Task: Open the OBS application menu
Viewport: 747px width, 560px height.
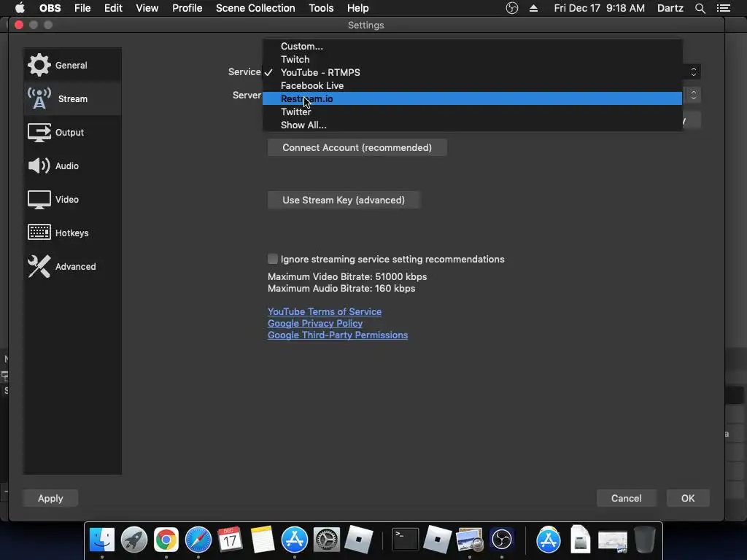Action: (x=50, y=8)
